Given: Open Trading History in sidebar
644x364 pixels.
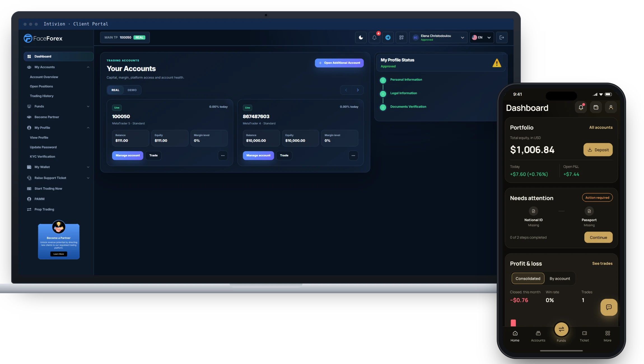Looking at the screenshot, I should pyautogui.click(x=41, y=96).
